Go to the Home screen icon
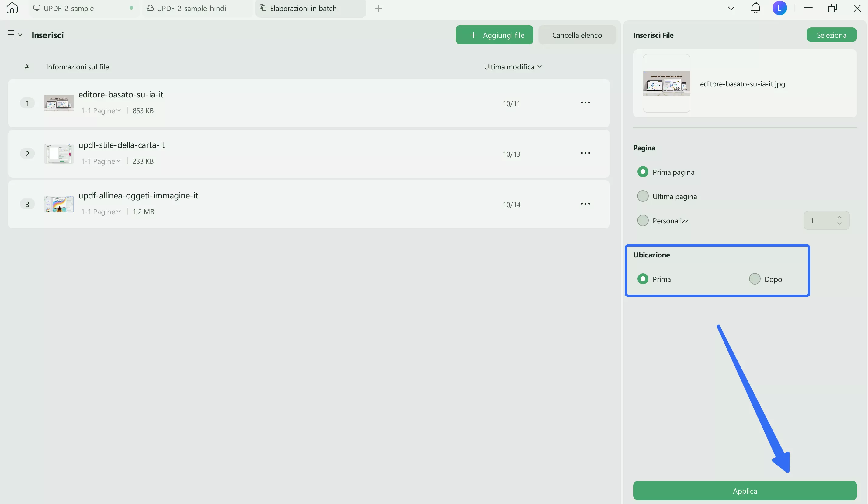The width and height of the screenshot is (868, 504). tap(12, 8)
